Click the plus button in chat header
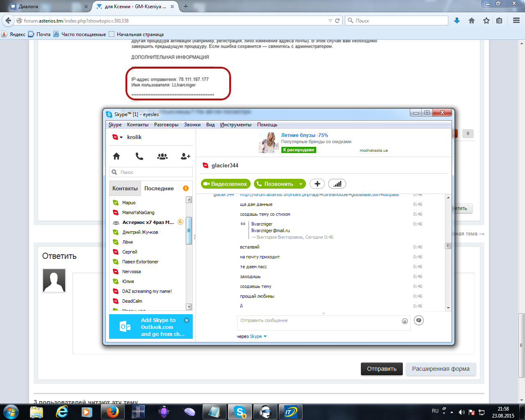This screenshot has height=420, width=525. click(317, 184)
